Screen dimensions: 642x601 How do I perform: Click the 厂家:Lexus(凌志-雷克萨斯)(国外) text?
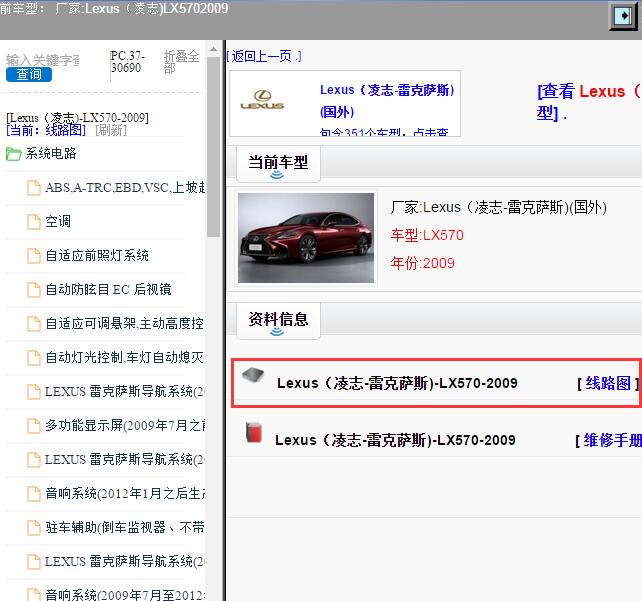[498, 208]
